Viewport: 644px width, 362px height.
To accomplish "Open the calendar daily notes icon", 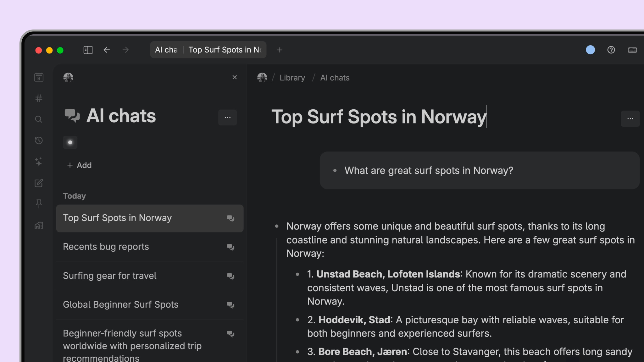I will tap(39, 77).
